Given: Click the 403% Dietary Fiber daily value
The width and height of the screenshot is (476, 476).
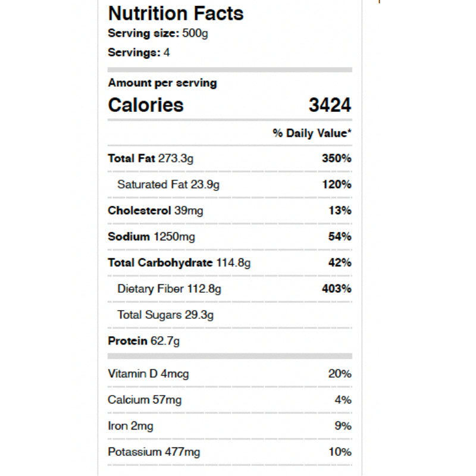Looking at the screenshot, I should pyautogui.click(x=337, y=289).
